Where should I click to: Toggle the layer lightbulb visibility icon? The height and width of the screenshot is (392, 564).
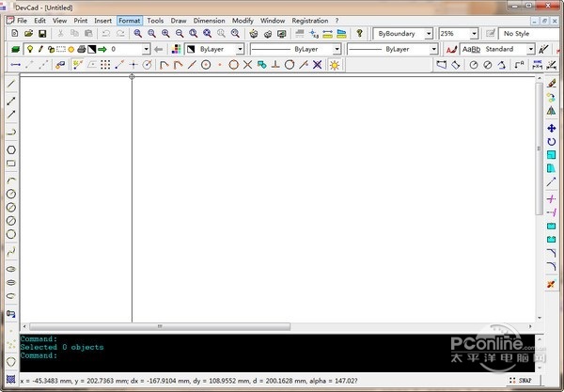tap(29, 49)
